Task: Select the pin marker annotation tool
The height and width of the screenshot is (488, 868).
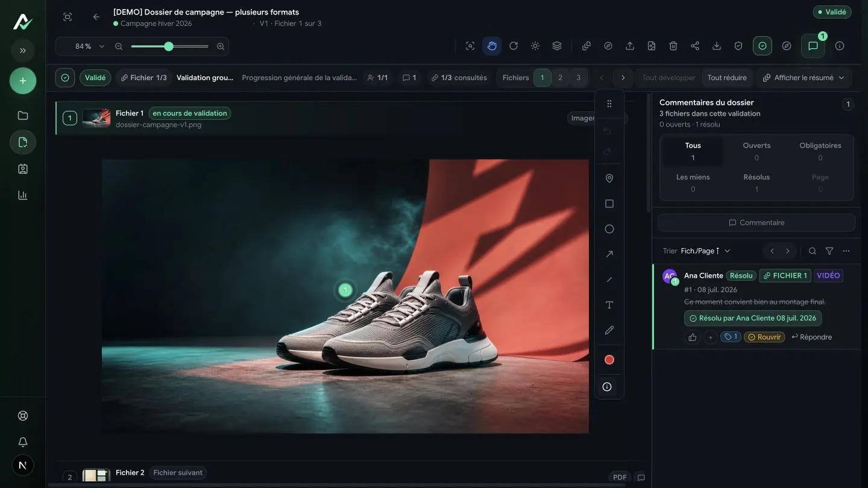Action: point(609,179)
